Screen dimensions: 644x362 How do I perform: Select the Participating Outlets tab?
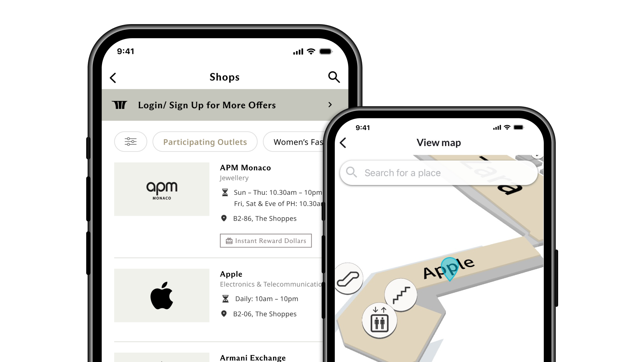click(205, 141)
